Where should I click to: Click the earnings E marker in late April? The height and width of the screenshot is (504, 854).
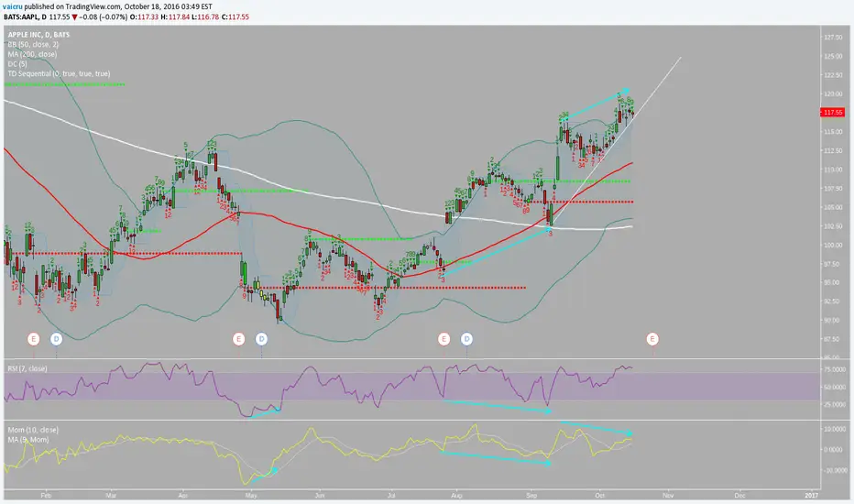(238, 339)
